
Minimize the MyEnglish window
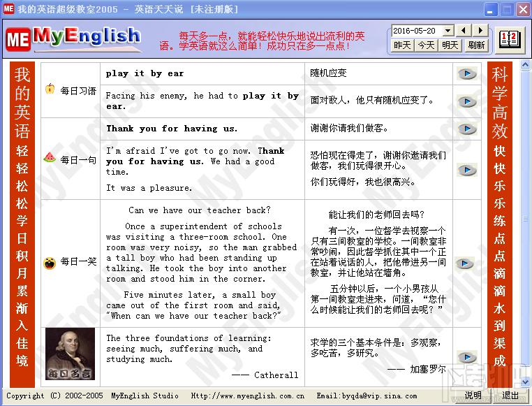pyautogui.click(x=490, y=9)
